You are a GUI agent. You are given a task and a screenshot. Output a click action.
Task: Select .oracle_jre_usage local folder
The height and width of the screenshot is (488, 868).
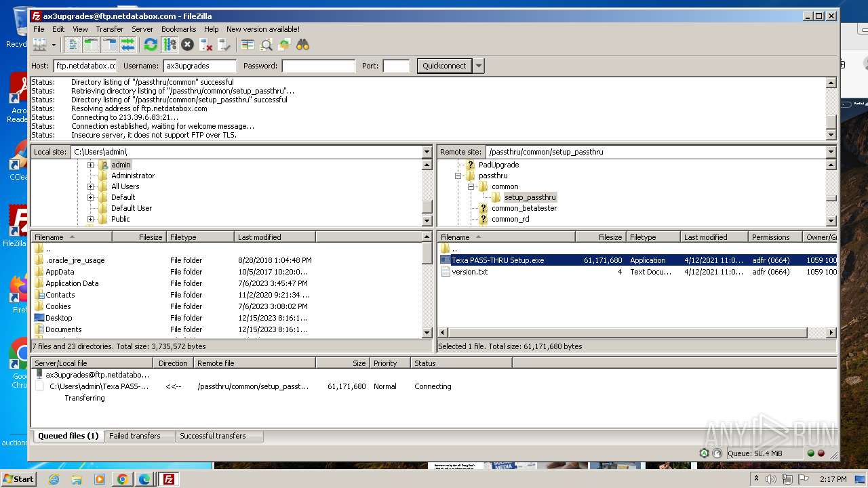75,260
